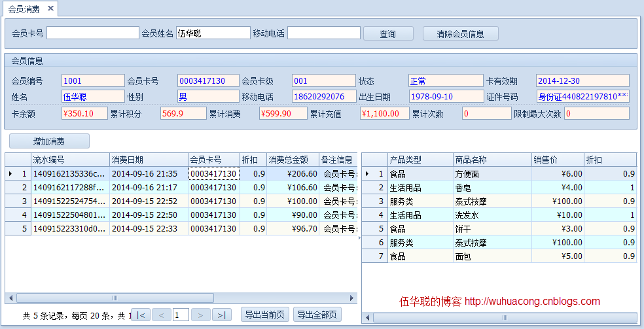Click the page number input box
Viewport: 644px width, 329px height.
pyautogui.click(x=181, y=315)
